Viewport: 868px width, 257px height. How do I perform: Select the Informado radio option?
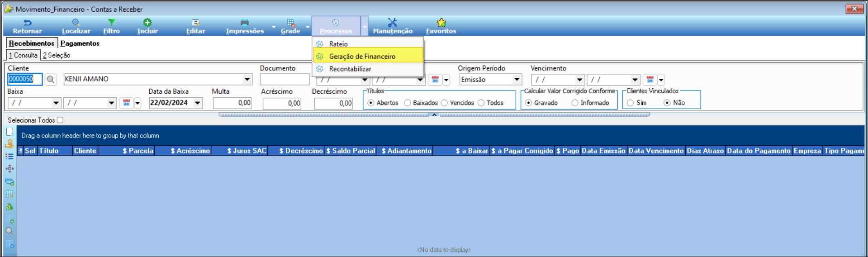[574, 103]
